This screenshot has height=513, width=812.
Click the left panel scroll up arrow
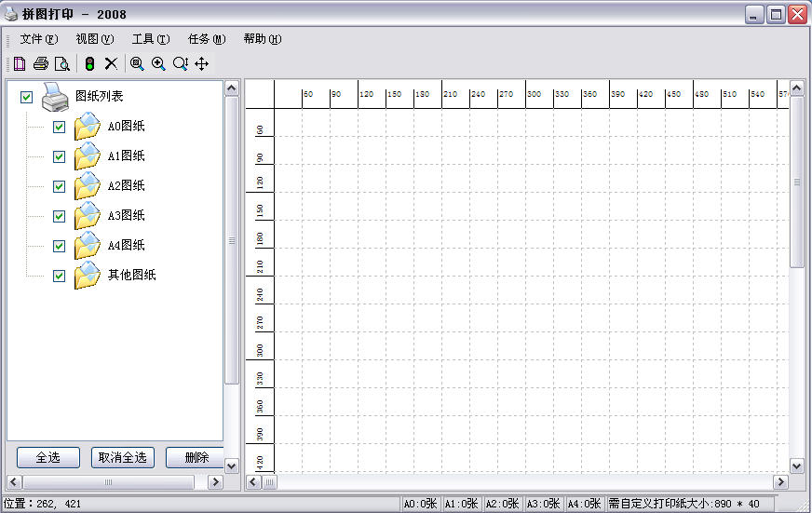click(x=232, y=88)
